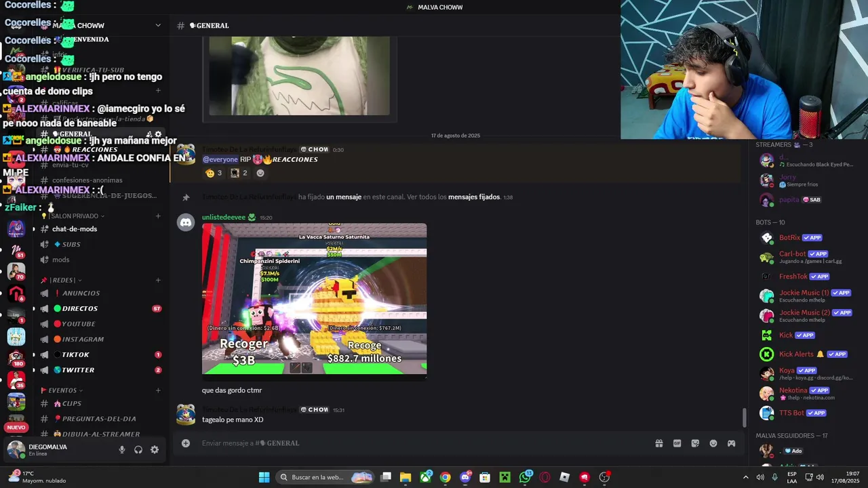The height and width of the screenshot is (488, 868).
Task: Open the PREGUNTAS-DEL-DIA channel
Action: pyautogui.click(x=100, y=419)
